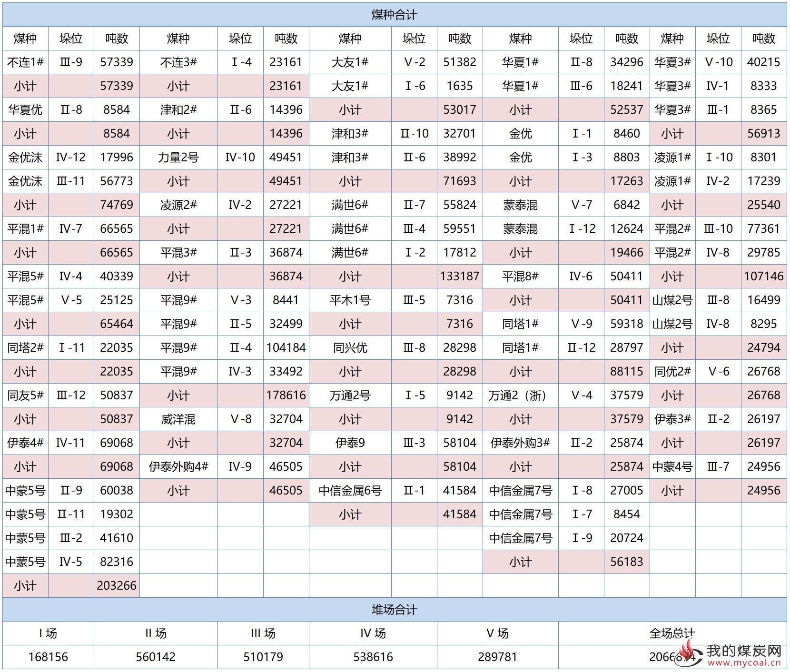
Task: Click the 同优2# coal type cell
Action: click(672, 371)
